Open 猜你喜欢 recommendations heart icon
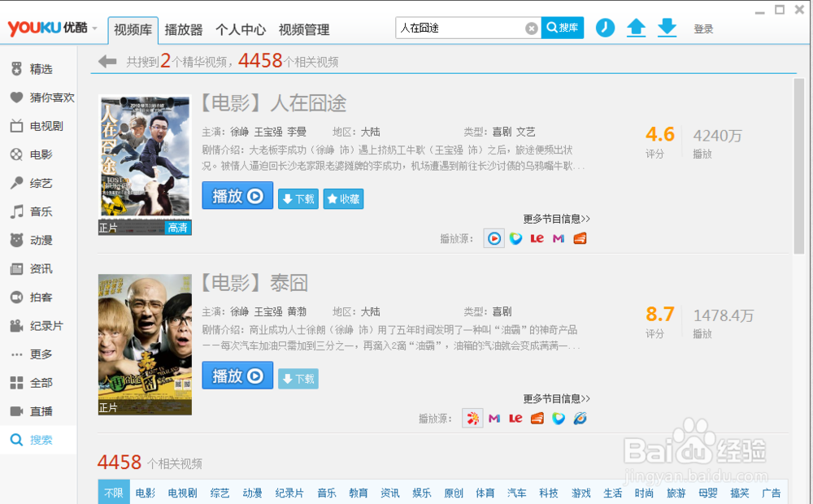Image resolution: width=813 pixels, height=504 pixels. pos(16,98)
